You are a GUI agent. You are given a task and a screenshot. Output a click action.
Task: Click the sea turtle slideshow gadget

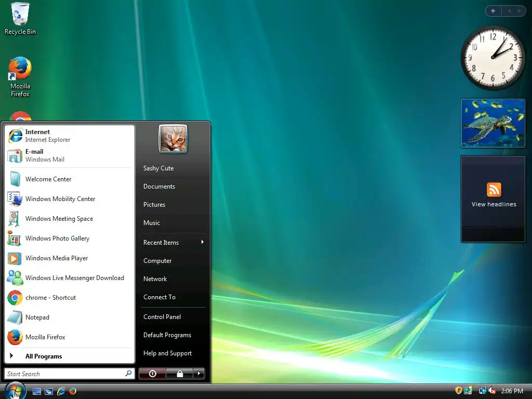tap(493, 123)
